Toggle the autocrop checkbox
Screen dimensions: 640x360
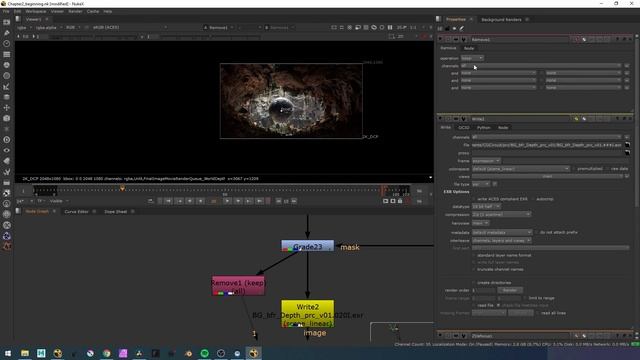coord(533,199)
